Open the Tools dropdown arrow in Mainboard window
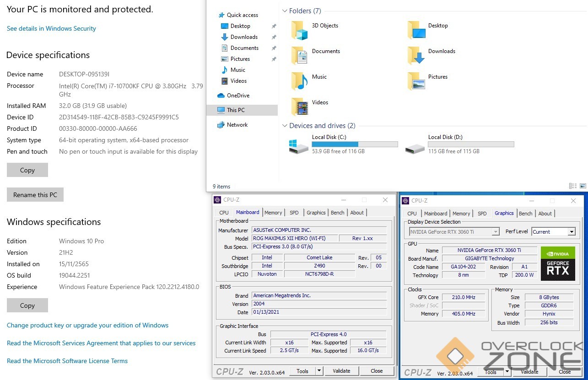Image resolution: width=588 pixels, height=380 pixels. 319,371
